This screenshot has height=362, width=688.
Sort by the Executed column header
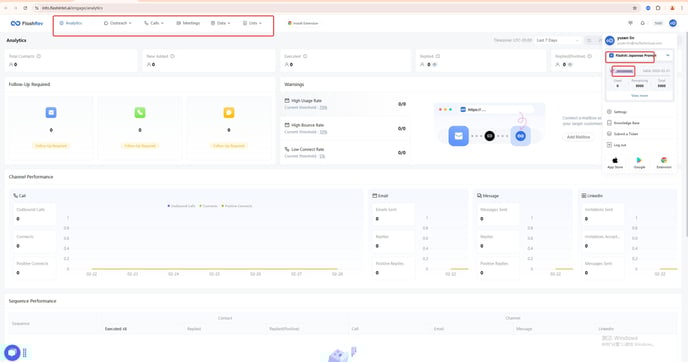coord(116,329)
